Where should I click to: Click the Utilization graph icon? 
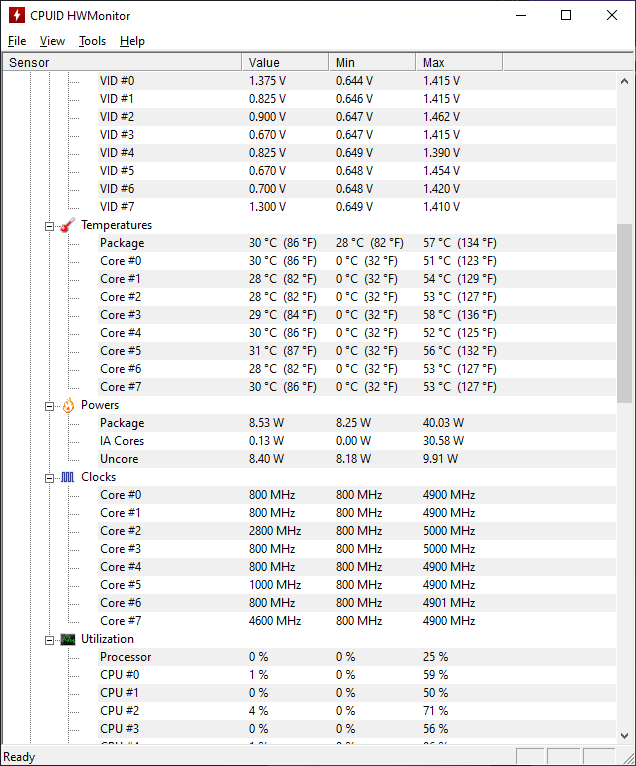(68, 639)
